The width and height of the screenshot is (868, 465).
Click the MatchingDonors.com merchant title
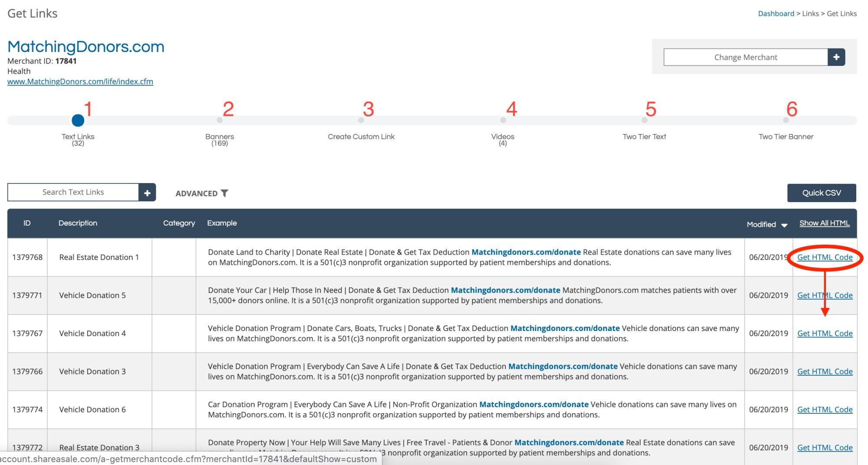coord(86,46)
